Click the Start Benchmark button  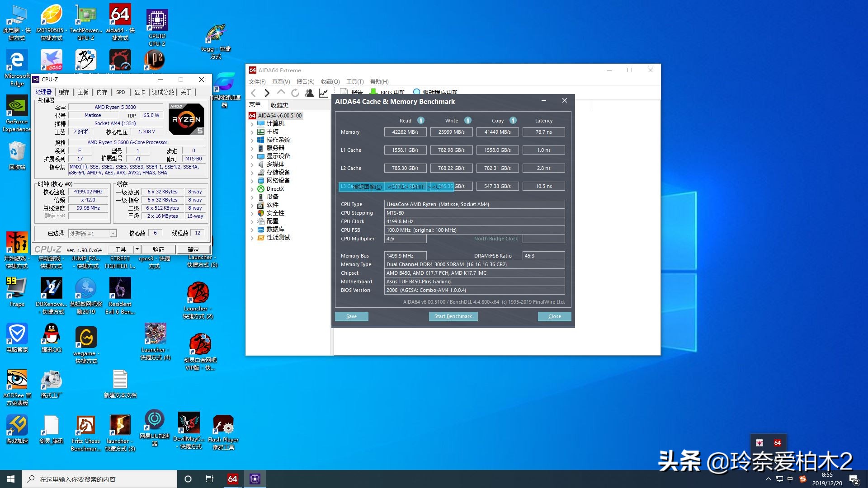point(453,316)
